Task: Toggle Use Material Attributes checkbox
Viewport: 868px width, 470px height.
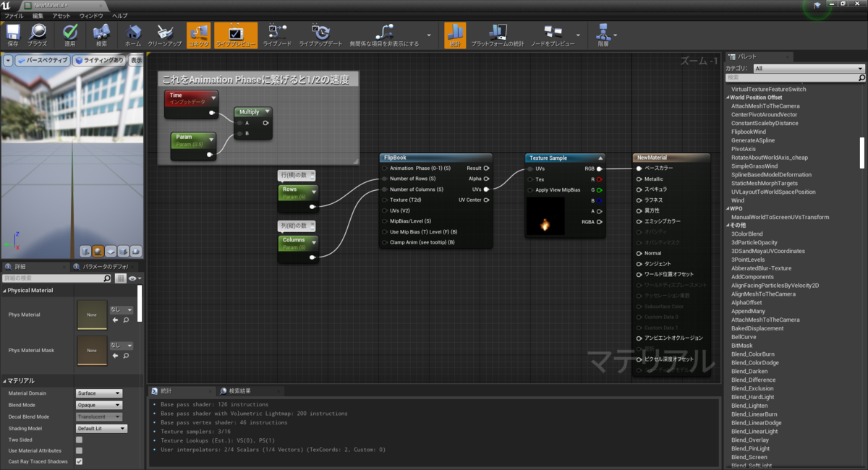Action: 79,450
